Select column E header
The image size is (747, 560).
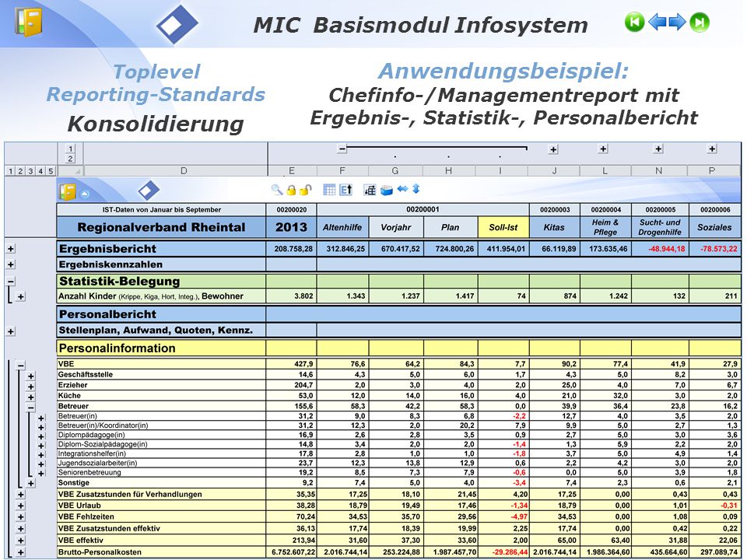point(292,170)
